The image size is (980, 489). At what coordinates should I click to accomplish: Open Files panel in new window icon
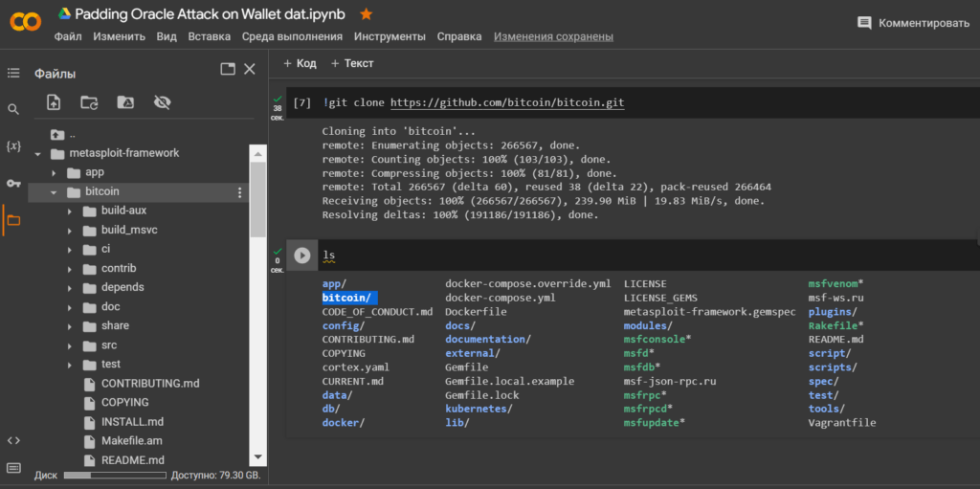point(228,70)
